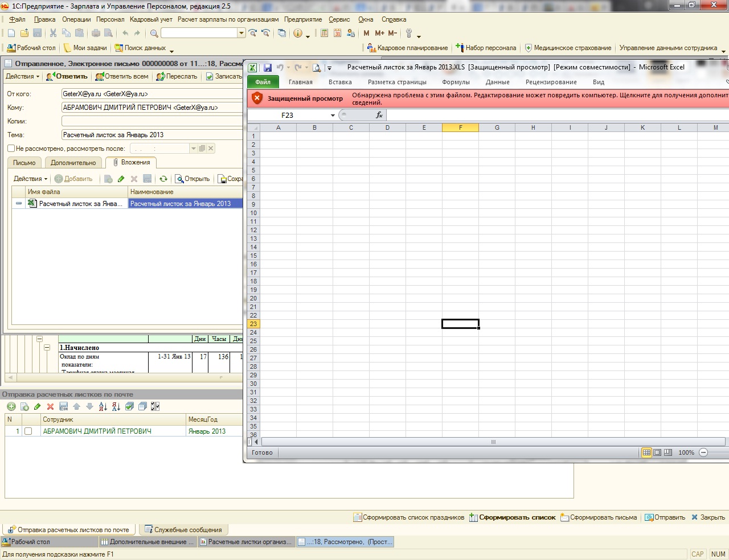Click the M+ memory button
Image resolution: width=729 pixels, height=560 pixels.
pyautogui.click(x=379, y=33)
